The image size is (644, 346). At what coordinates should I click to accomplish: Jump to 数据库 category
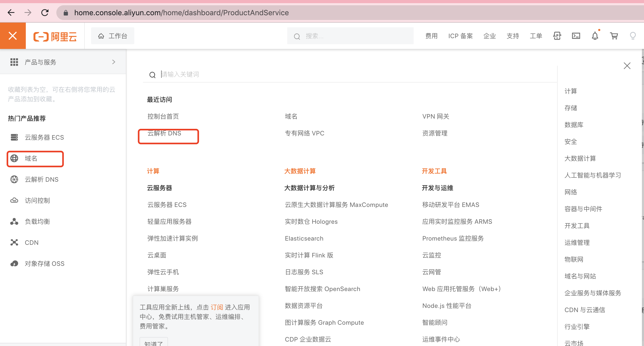click(574, 125)
